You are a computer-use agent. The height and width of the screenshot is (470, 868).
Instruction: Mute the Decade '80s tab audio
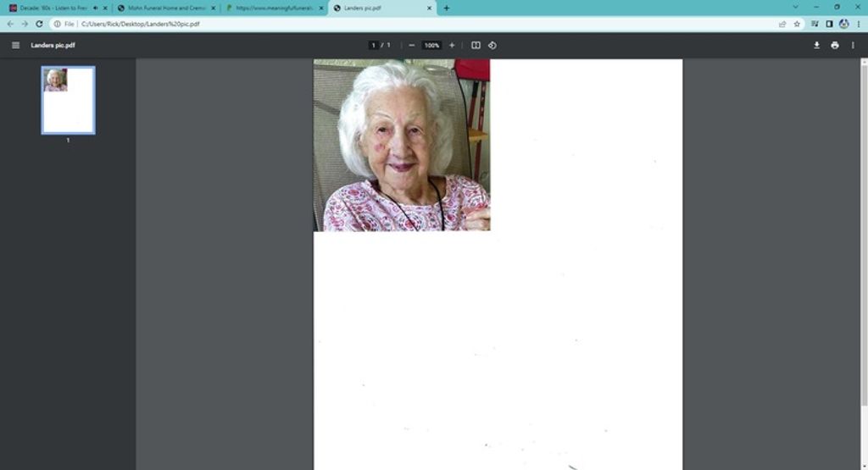coord(95,8)
